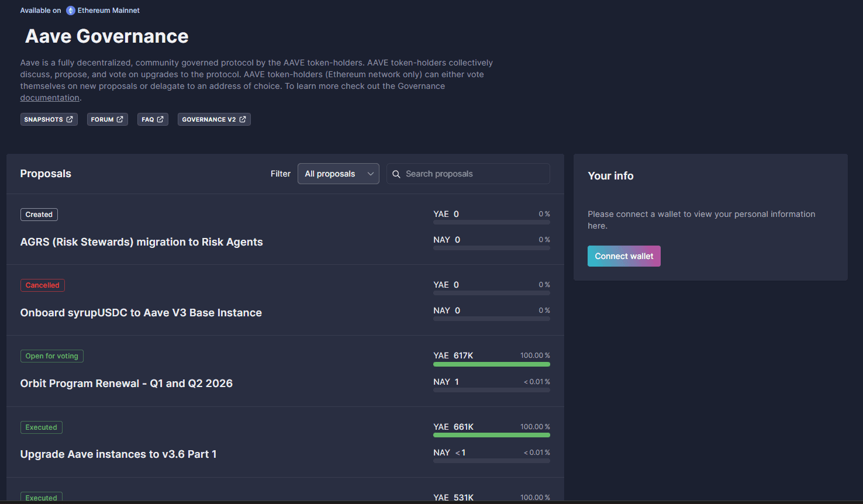The image size is (863, 504).
Task: Click the Orbit Program YAE progress bar
Action: pyautogui.click(x=491, y=364)
